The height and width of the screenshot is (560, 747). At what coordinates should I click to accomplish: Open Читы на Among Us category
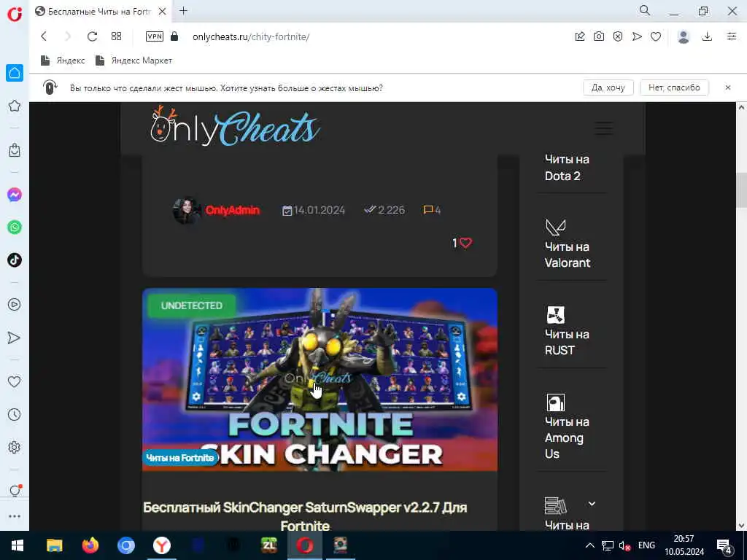(567, 437)
